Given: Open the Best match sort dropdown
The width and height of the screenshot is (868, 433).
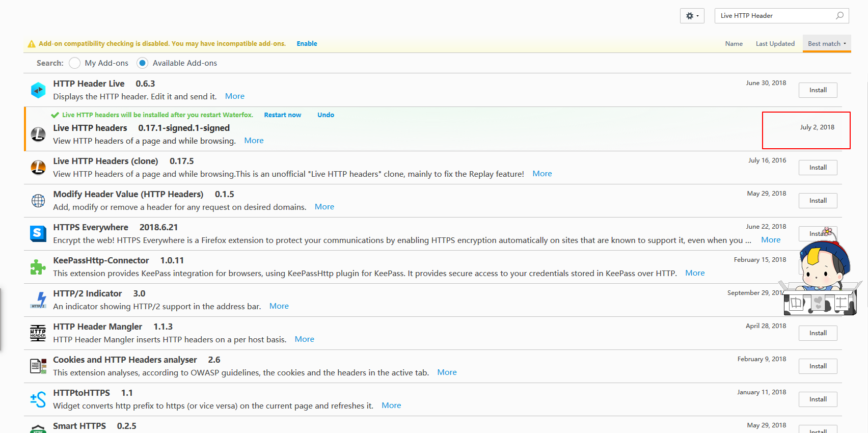Looking at the screenshot, I should [x=827, y=44].
